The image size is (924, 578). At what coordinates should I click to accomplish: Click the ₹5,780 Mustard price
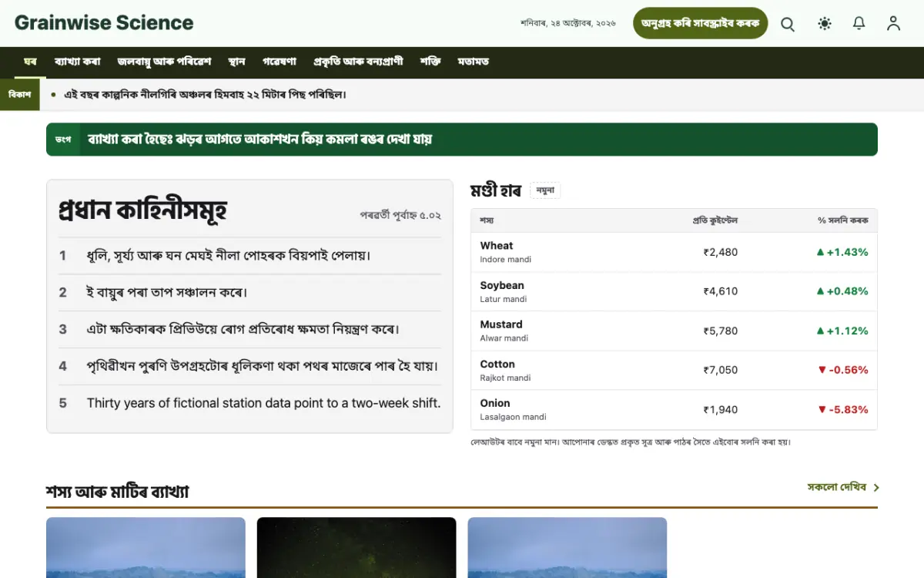pos(721,331)
